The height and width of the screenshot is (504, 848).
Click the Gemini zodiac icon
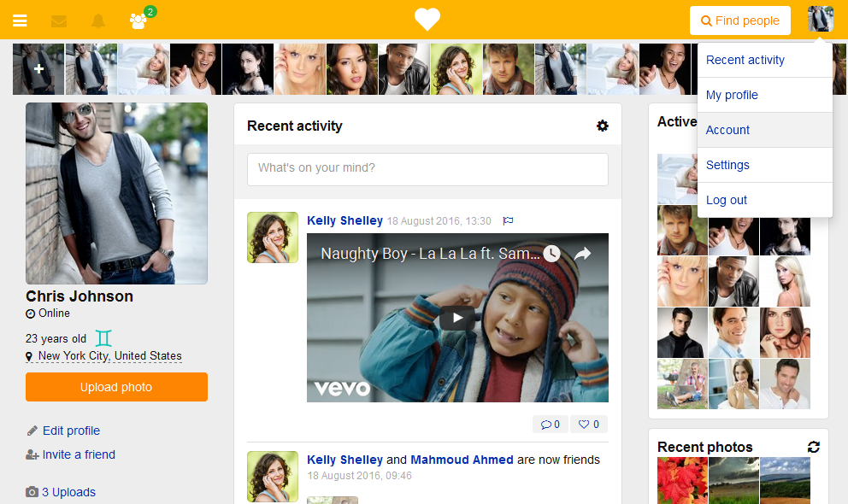coord(103,338)
